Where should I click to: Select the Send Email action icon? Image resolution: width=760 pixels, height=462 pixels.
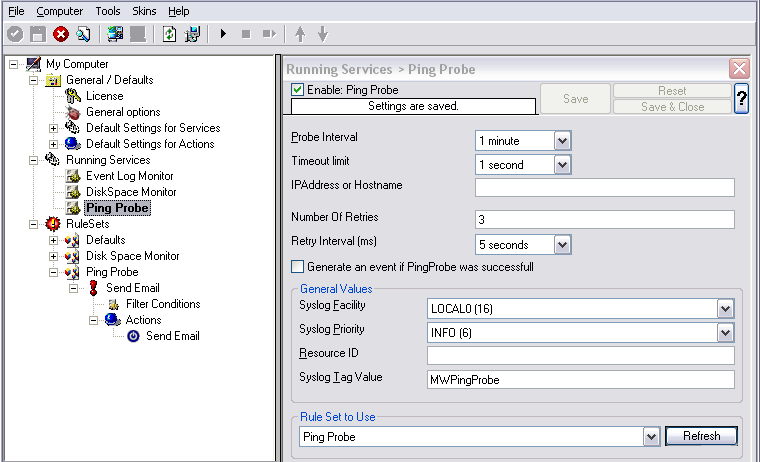[x=133, y=336]
